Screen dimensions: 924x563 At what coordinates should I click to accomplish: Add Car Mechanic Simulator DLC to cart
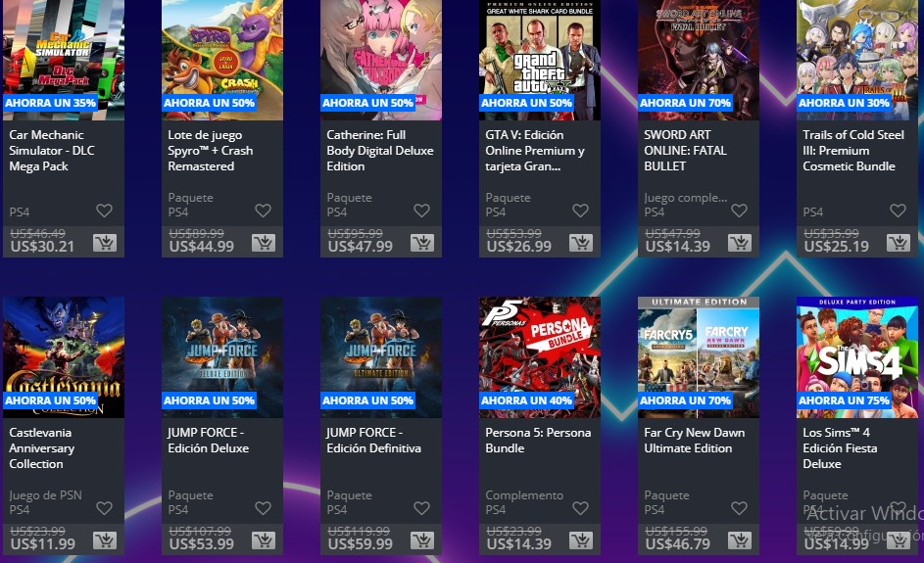(x=105, y=243)
